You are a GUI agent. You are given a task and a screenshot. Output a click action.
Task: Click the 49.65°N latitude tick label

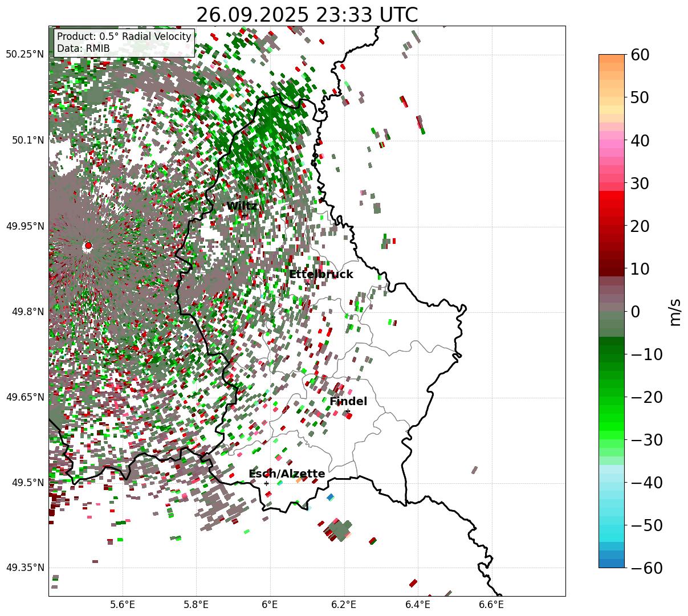pos(25,397)
